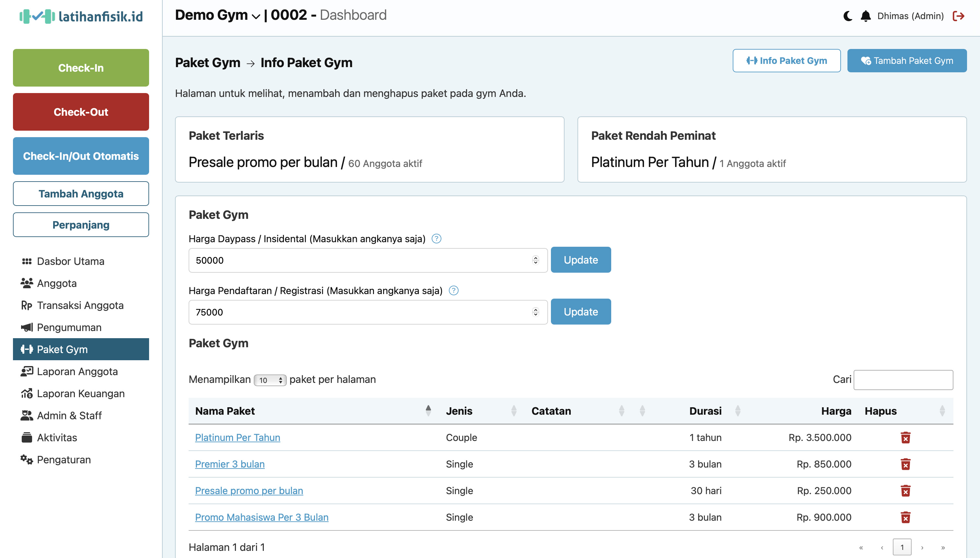This screenshot has height=558, width=980.
Task: Click help icon beside Harga Pendaftaran label
Action: pos(453,291)
